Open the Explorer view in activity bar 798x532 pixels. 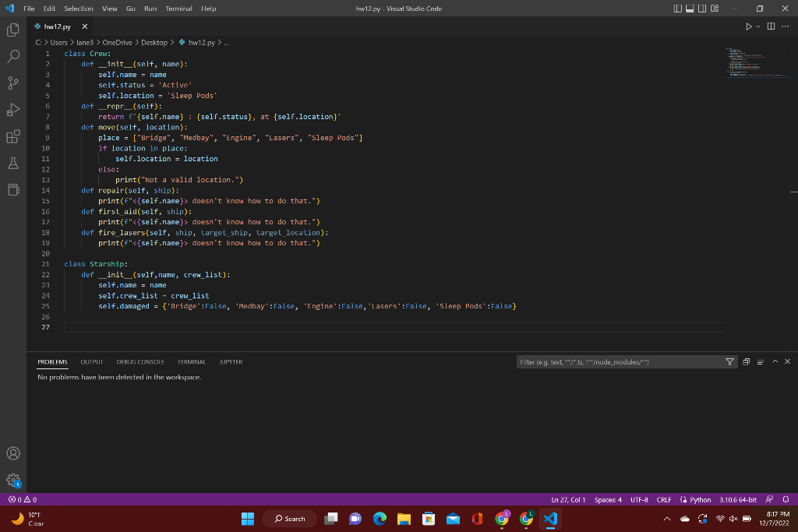click(12, 30)
